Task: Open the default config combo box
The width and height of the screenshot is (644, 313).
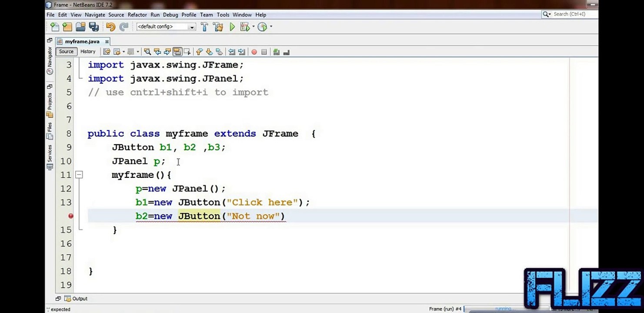Action: coord(166,27)
